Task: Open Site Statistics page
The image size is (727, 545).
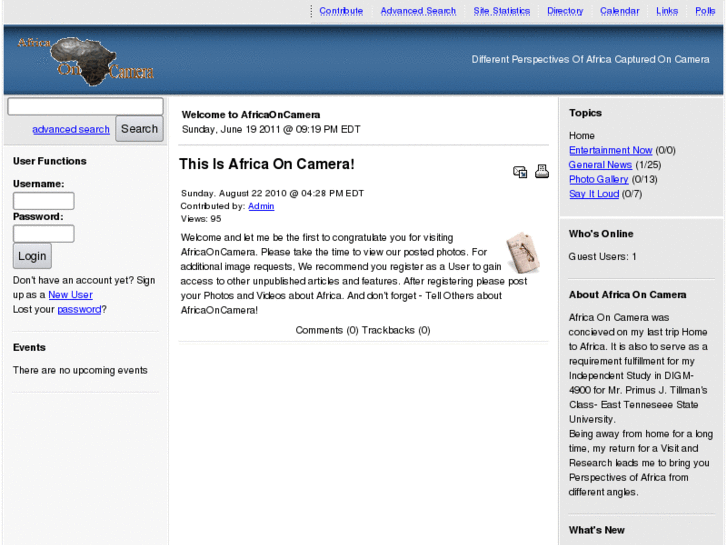Action: (502, 11)
